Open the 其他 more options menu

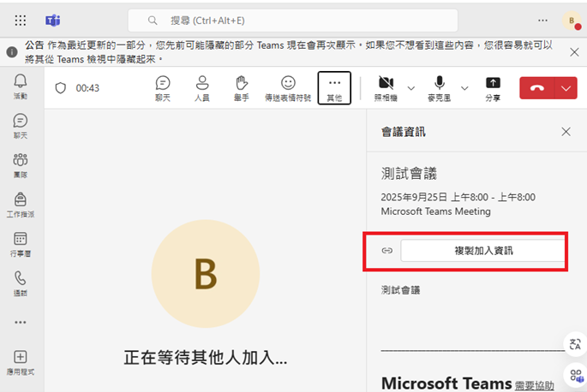point(334,87)
